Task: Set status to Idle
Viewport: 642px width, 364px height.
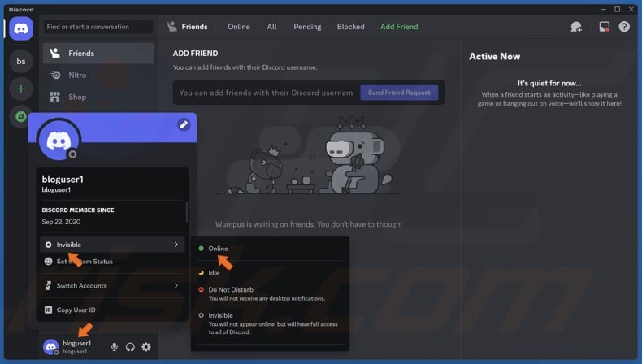Action: tap(271, 273)
